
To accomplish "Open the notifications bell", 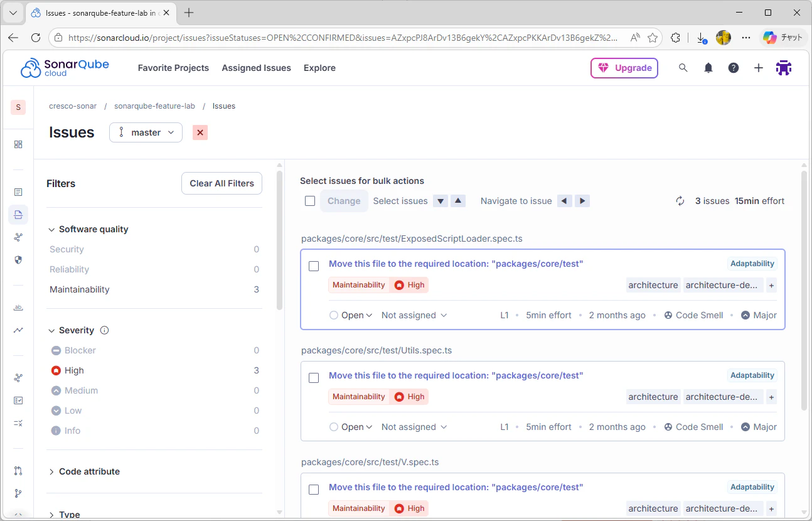I will [x=708, y=68].
